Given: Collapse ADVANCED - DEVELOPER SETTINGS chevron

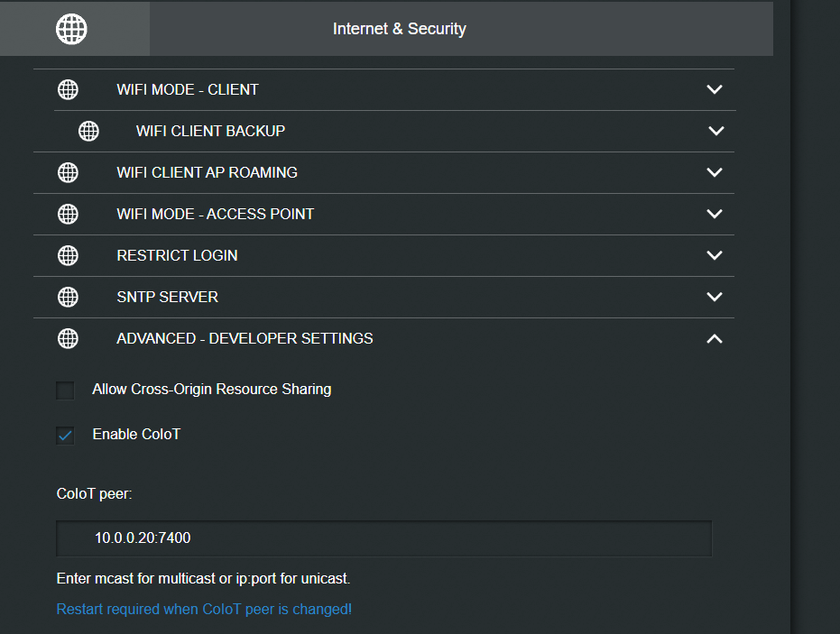Looking at the screenshot, I should click(x=715, y=339).
